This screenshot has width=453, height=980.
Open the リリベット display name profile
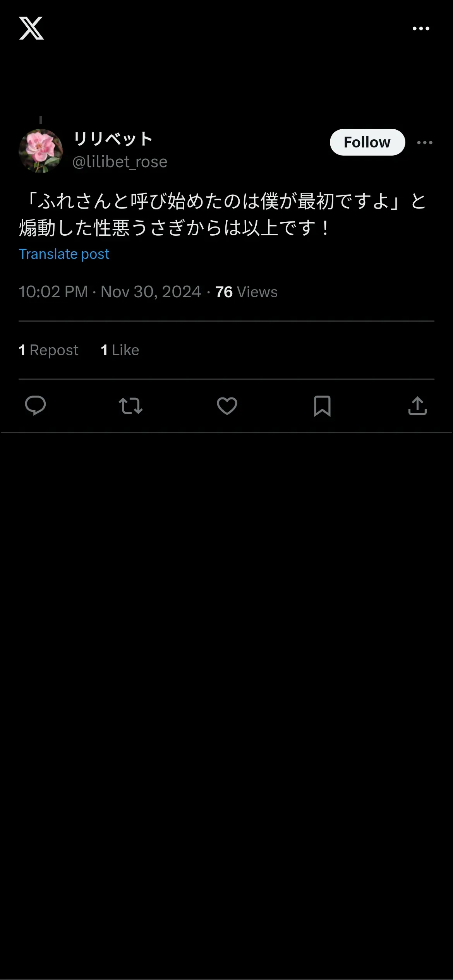click(113, 139)
